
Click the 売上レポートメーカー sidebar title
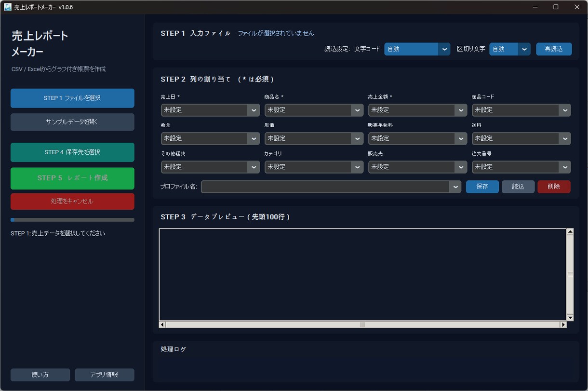click(40, 44)
